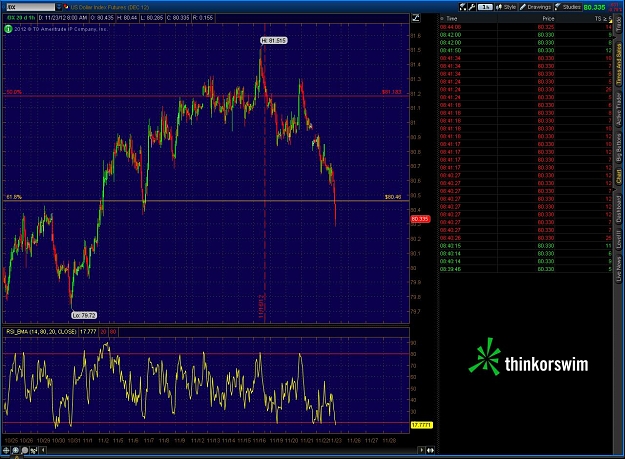The width and height of the screenshot is (625, 459).
Task: Click the Time column header
Action: pyautogui.click(x=452, y=18)
